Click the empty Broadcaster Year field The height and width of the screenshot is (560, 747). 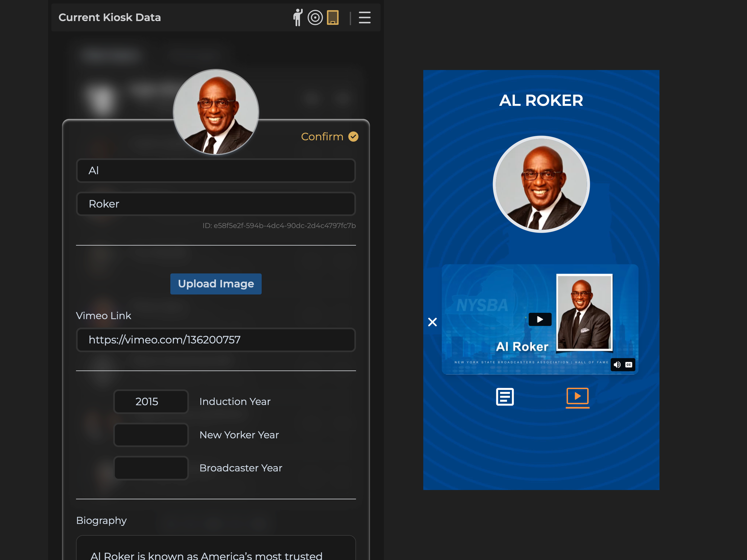[151, 468]
